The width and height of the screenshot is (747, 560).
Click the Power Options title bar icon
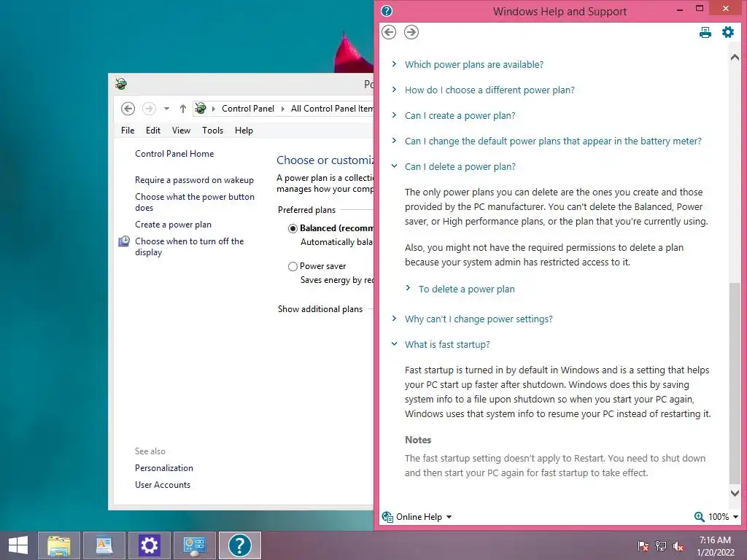click(121, 85)
